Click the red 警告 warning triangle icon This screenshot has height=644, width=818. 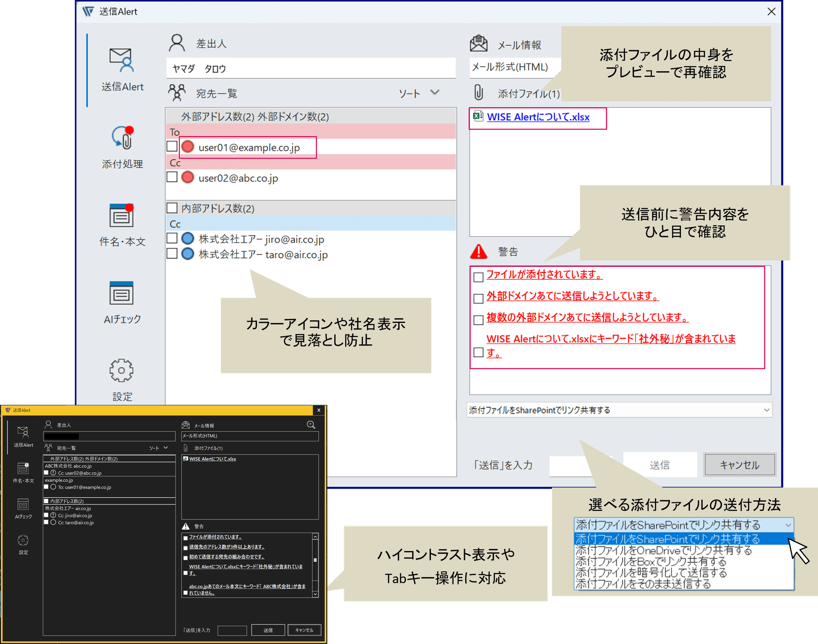[x=478, y=251]
